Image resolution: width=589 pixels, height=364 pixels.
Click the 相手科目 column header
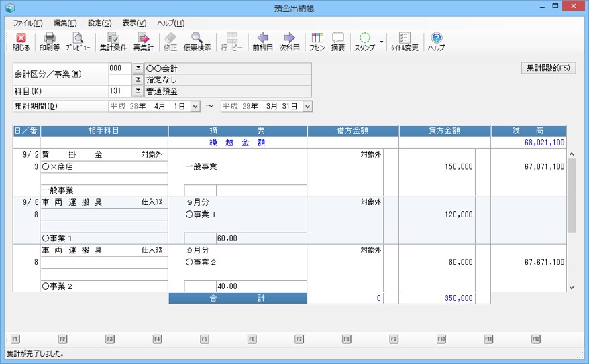[104, 131]
